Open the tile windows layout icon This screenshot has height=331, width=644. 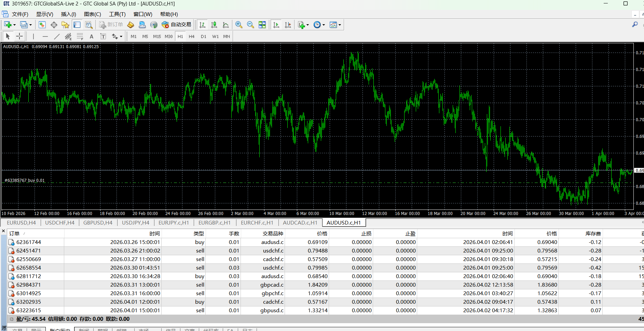coord(262,25)
